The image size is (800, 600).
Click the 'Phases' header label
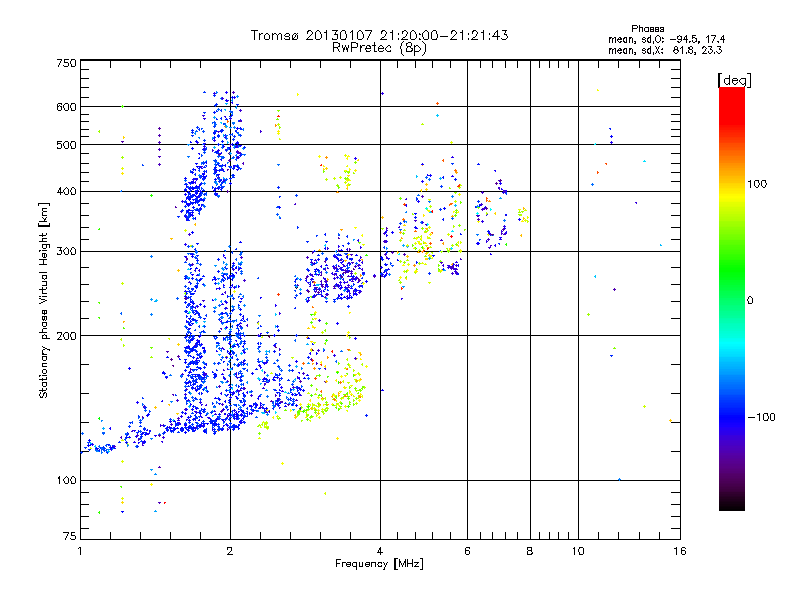tap(647, 29)
